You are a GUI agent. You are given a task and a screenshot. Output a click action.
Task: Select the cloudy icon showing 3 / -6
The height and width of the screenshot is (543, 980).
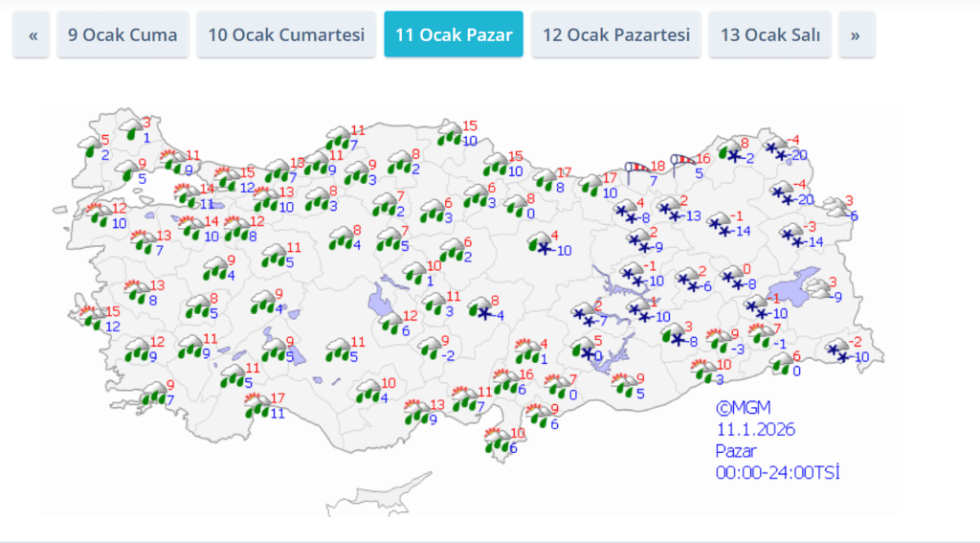[x=834, y=209]
